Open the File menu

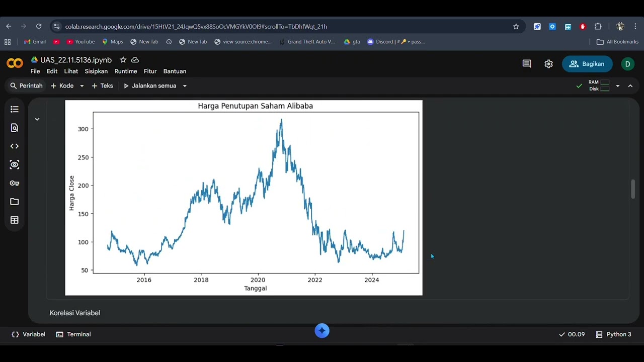tap(35, 71)
